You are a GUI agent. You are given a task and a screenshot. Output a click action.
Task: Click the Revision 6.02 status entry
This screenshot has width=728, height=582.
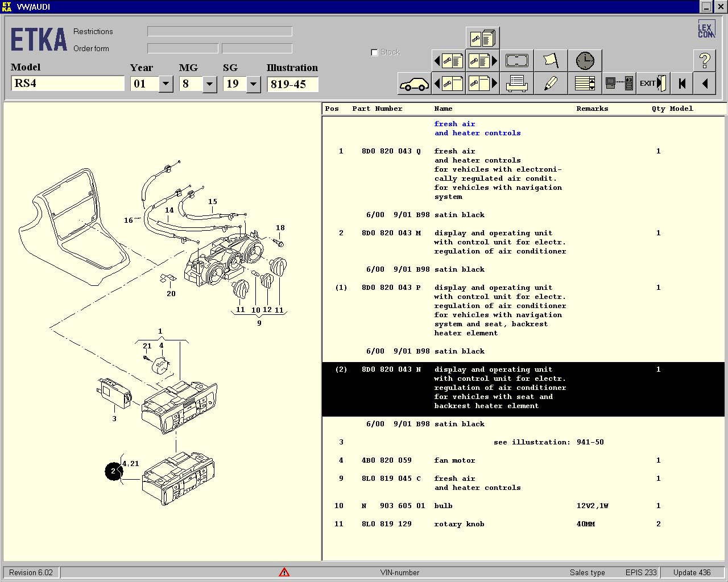pyautogui.click(x=31, y=572)
